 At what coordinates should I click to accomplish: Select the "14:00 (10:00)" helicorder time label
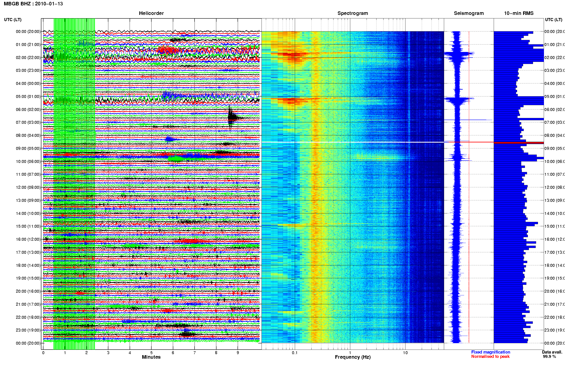(x=28, y=213)
